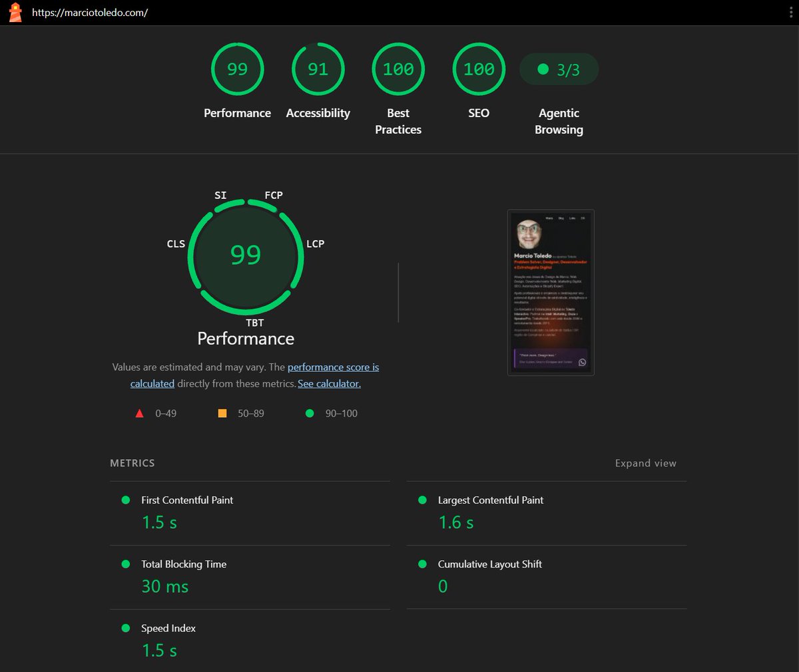The width and height of the screenshot is (799, 672).
Task: Jump to the Accessibility score gauge 91
Action: pos(318,69)
